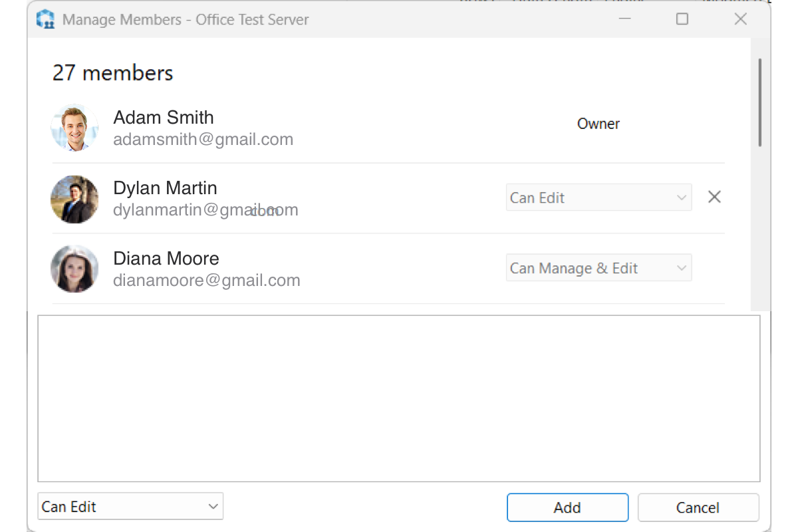This screenshot has width=798, height=532.
Task: Select the Dylan Martin name label
Action: [x=166, y=188]
